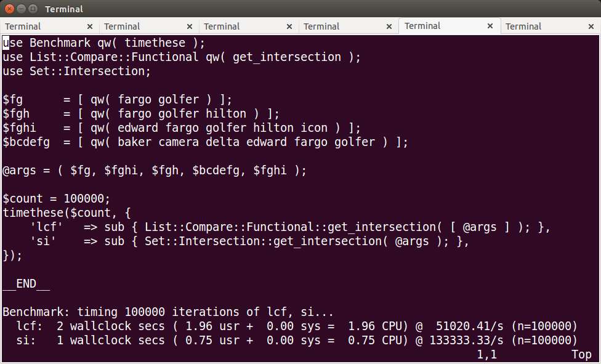Close the first Terminal tab
This screenshot has width=601, height=364.
coord(90,26)
